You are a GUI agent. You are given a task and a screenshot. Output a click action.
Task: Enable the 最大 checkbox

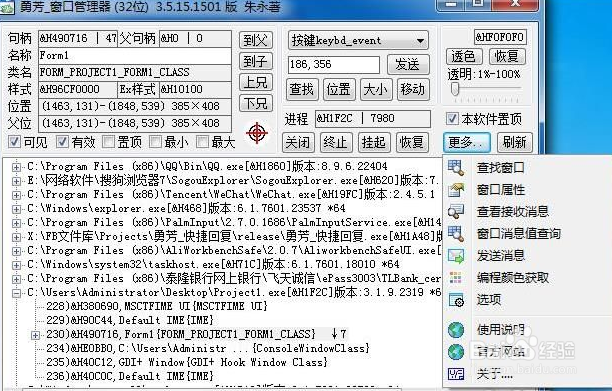point(202,142)
